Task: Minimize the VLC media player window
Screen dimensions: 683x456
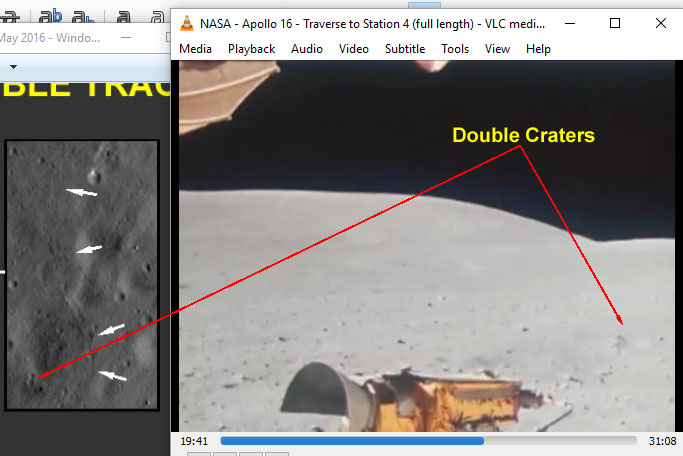Action: tap(569, 23)
